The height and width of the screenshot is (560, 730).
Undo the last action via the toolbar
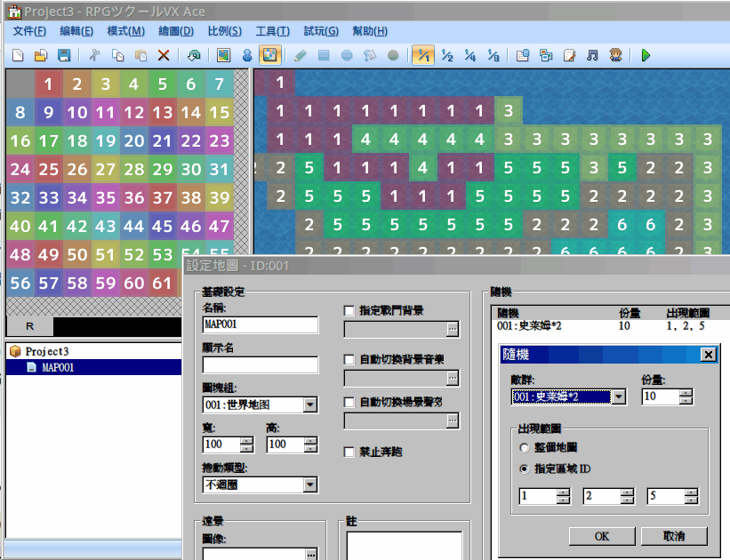(194, 55)
